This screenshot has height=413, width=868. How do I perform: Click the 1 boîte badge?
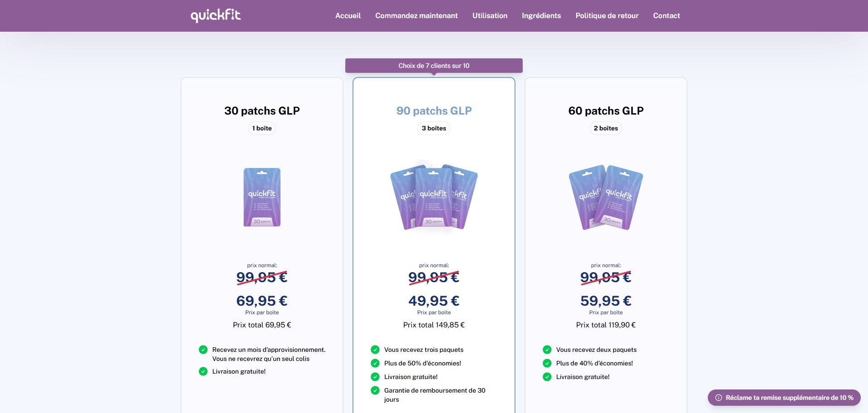pos(262,128)
